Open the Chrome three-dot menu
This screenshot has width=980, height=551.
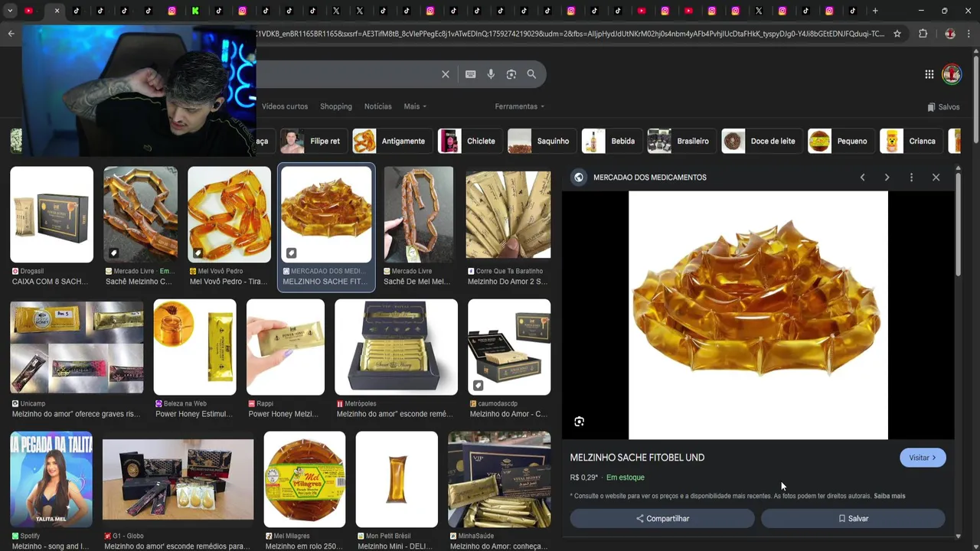(969, 34)
